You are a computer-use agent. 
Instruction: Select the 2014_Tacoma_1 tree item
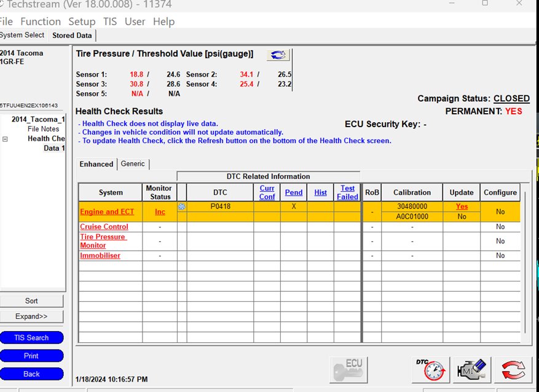coord(38,120)
